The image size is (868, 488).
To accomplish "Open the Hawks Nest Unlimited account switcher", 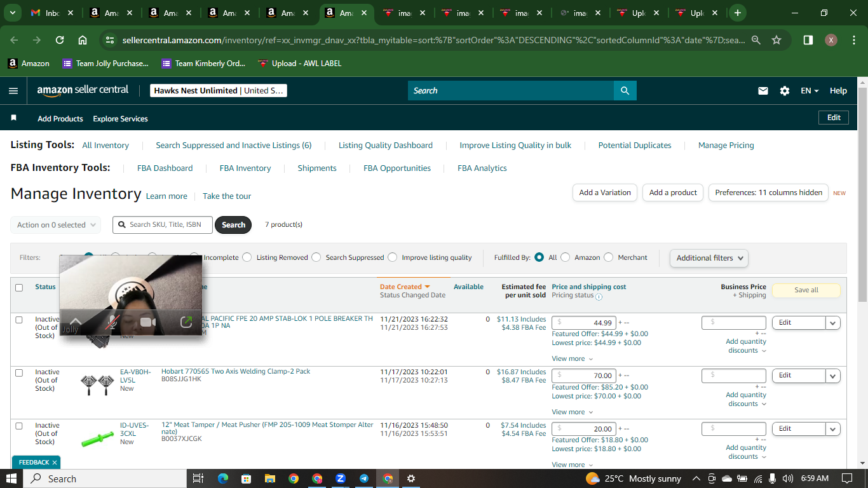I will (219, 91).
